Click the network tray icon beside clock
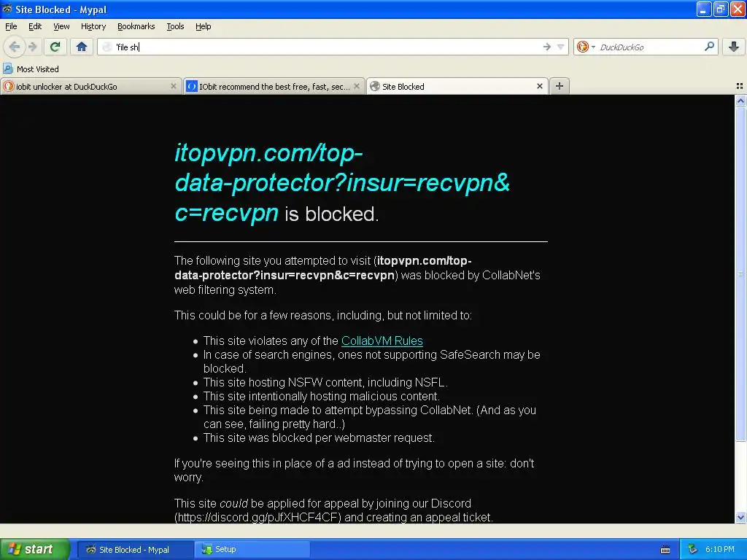The height and width of the screenshot is (560, 747). point(693,550)
